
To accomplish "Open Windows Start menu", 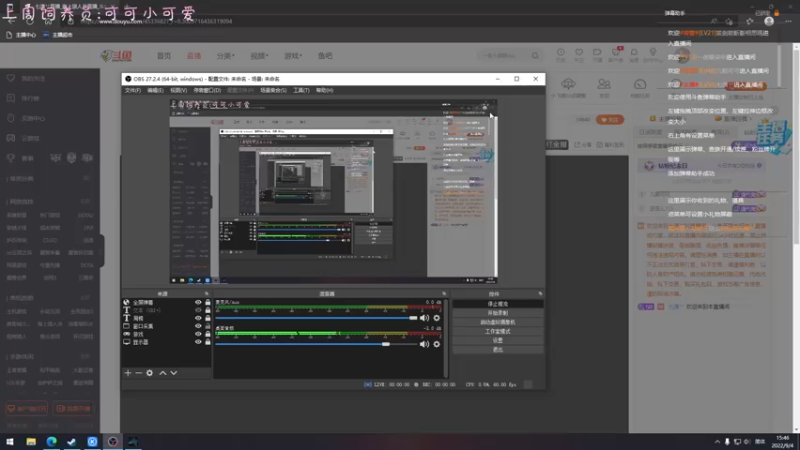I will tap(10, 441).
